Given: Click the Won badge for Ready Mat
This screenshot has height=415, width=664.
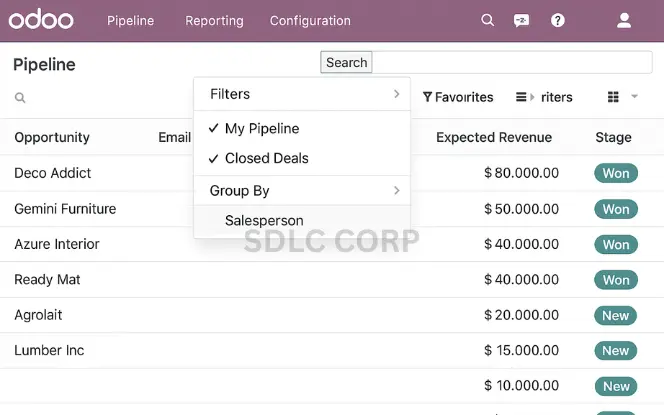Looking at the screenshot, I should [x=616, y=280].
